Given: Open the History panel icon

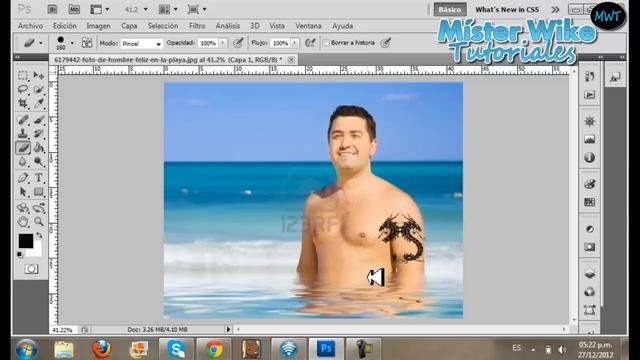Looking at the screenshot, I should pos(589,77).
